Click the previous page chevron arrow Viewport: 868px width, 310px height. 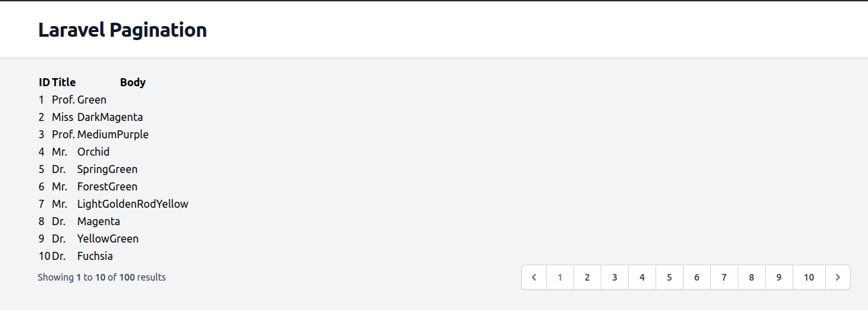point(534,277)
